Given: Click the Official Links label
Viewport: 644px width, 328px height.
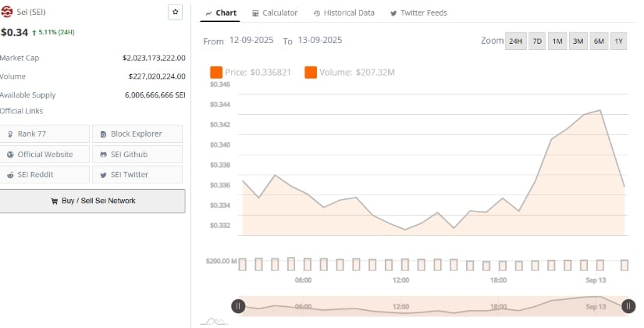Looking at the screenshot, I should [x=21, y=111].
